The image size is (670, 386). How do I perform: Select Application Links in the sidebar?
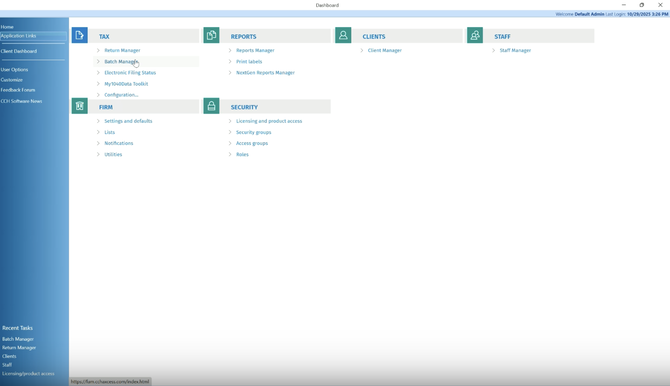(x=18, y=36)
